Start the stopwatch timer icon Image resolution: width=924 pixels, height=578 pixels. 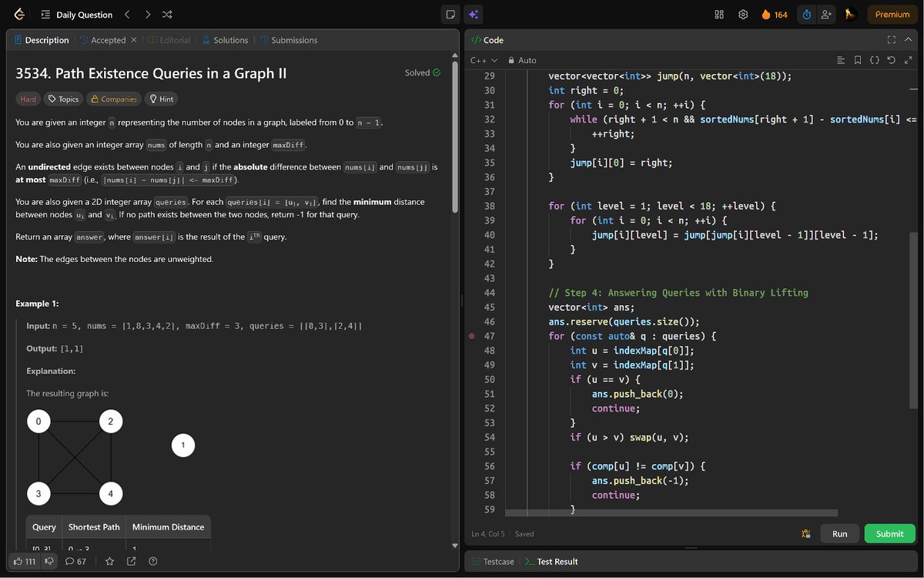coord(806,15)
